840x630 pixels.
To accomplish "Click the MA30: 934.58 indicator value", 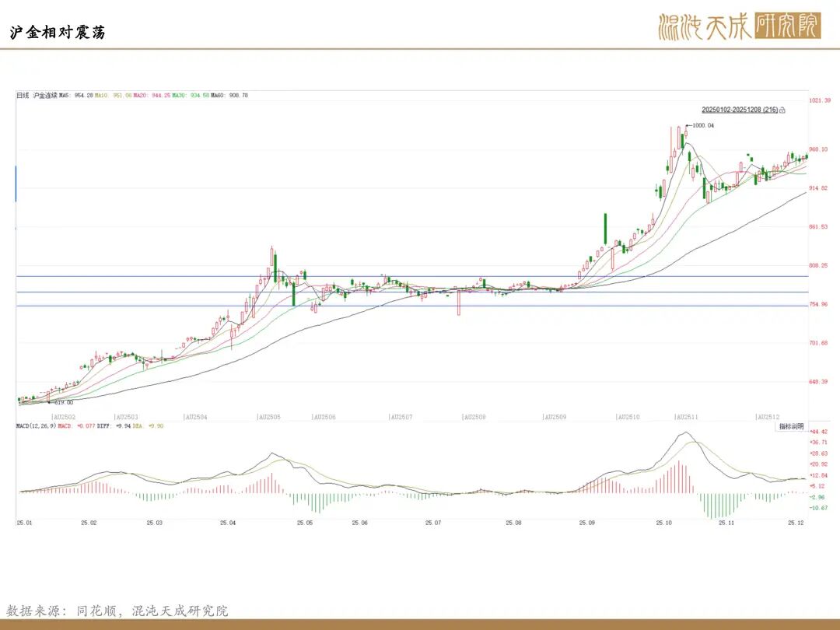I will [191, 96].
